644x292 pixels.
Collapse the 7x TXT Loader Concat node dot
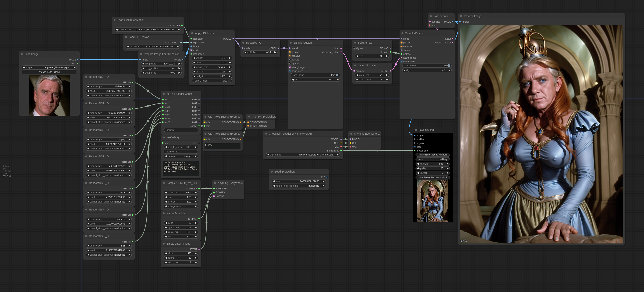[x=164, y=94]
